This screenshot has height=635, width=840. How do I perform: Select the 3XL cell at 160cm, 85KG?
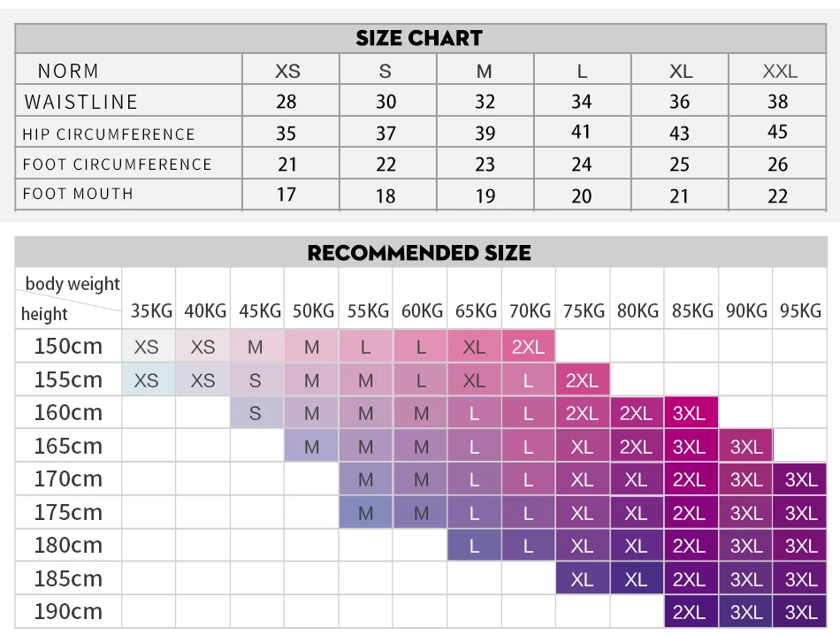pos(691,413)
